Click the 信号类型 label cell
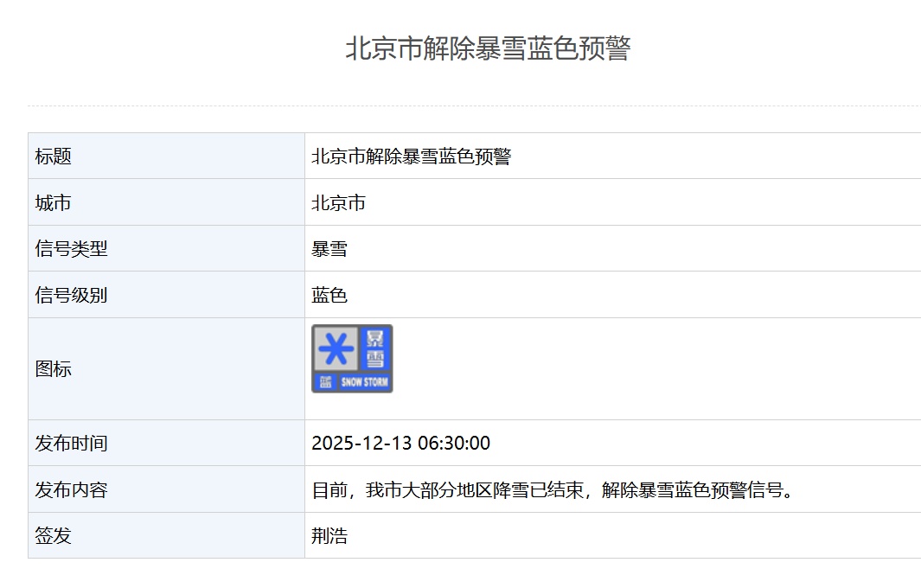 tap(65, 247)
